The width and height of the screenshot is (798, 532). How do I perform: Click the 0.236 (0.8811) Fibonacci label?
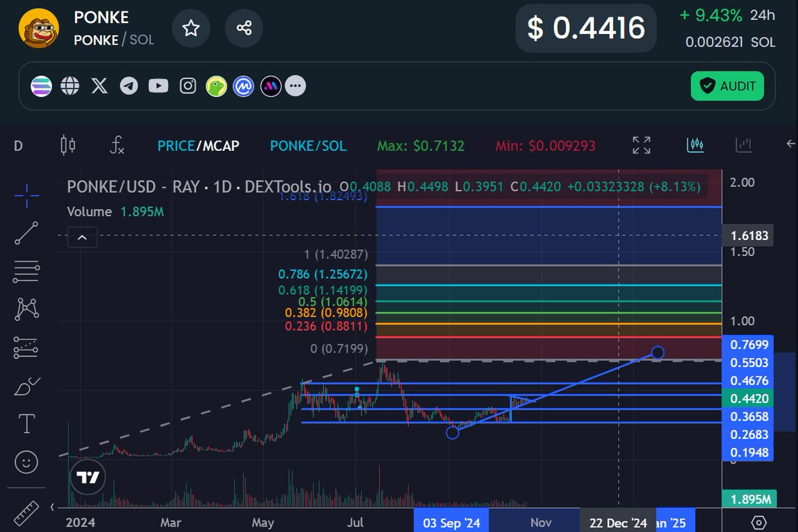pos(327,326)
